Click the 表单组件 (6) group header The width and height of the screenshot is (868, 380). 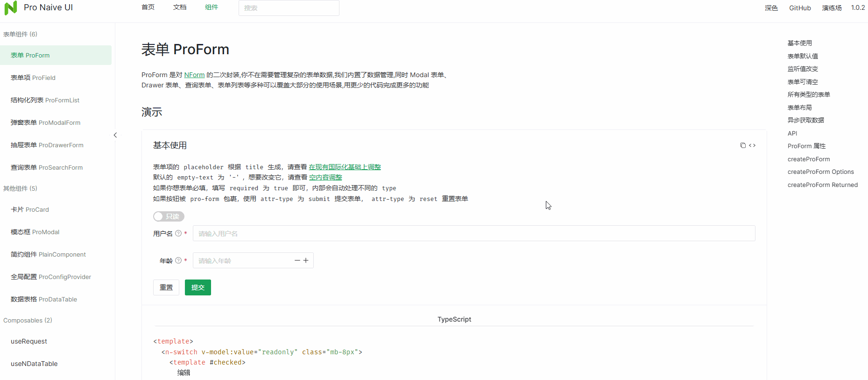20,34
